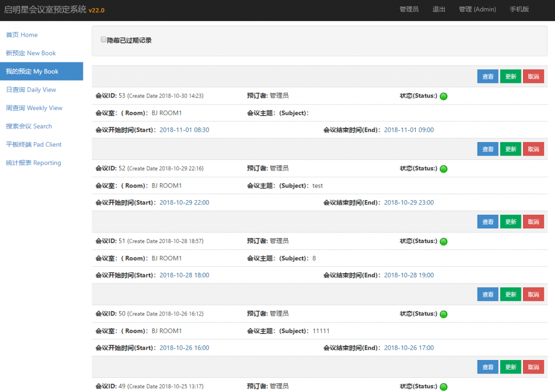Click 查看 button for meeting 49
The height and width of the screenshot is (392, 555).
[x=487, y=367]
